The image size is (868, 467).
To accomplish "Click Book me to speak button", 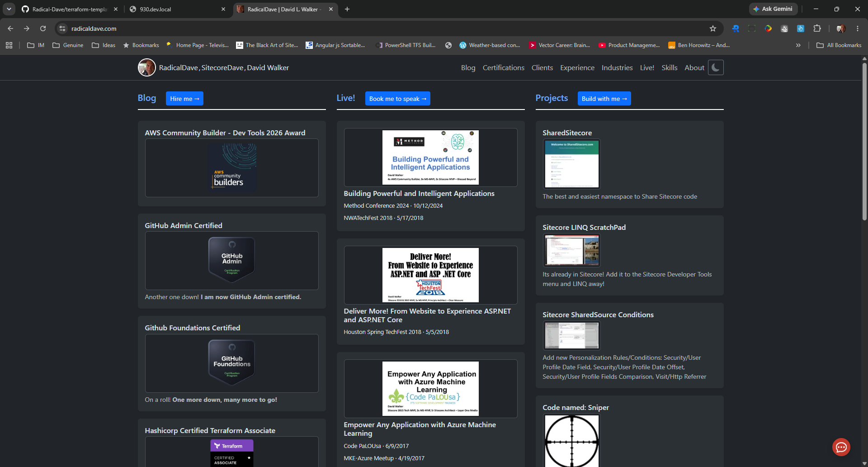I will click(x=397, y=99).
